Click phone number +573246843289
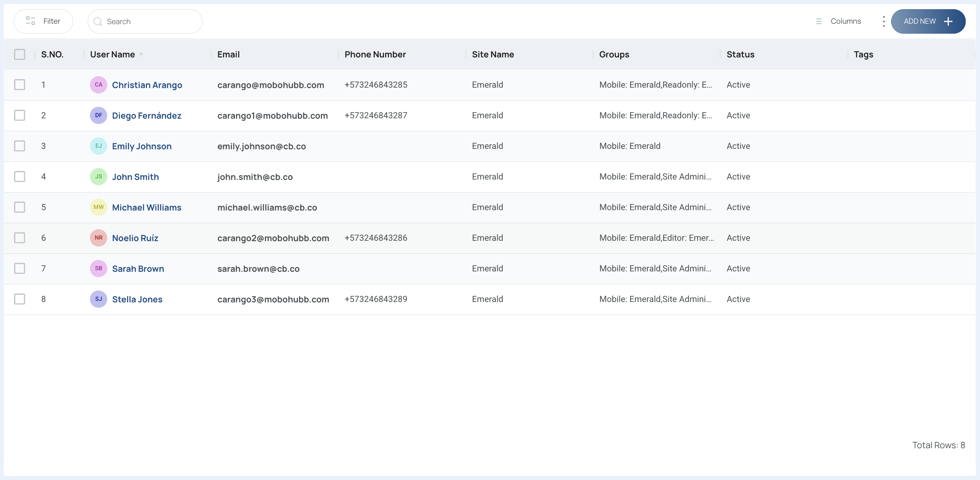 (376, 299)
